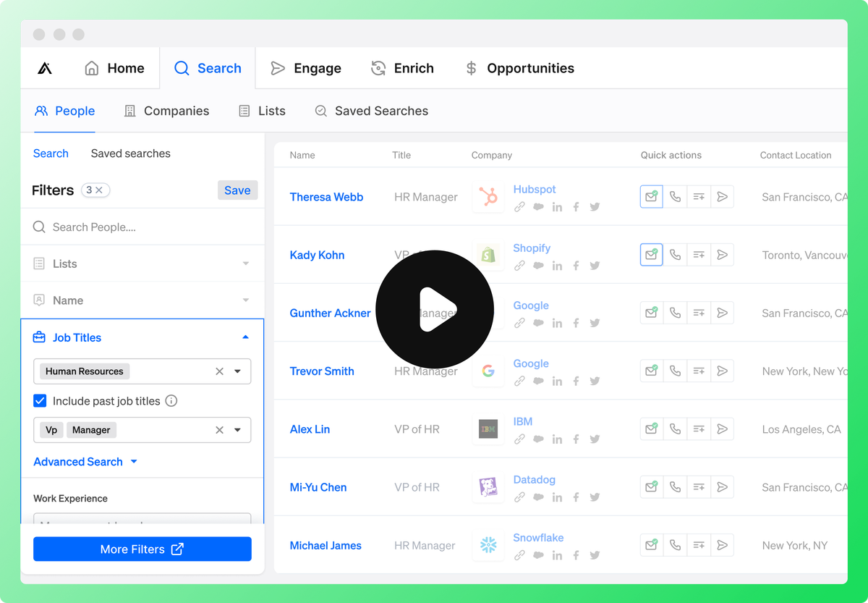This screenshot has height=603, width=868.
Task: Switch to the Companies tab
Action: pyautogui.click(x=166, y=111)
